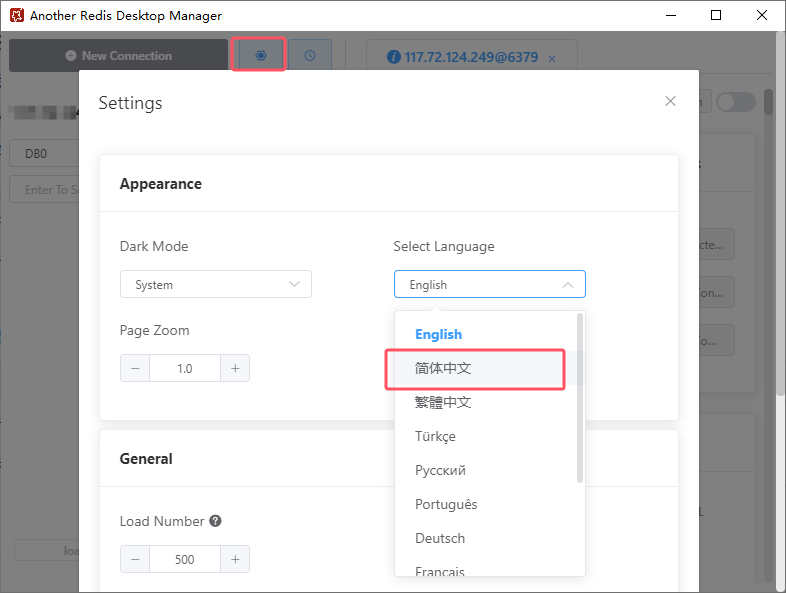Increase Load Number with plus button

[x=235, y=559]
